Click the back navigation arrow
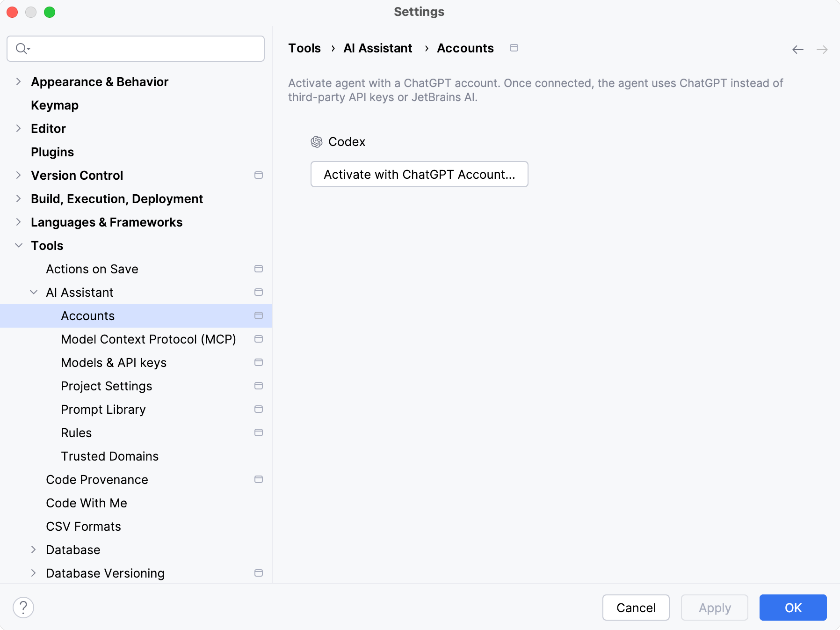This screenshot has height=630, width=840. 797,49
